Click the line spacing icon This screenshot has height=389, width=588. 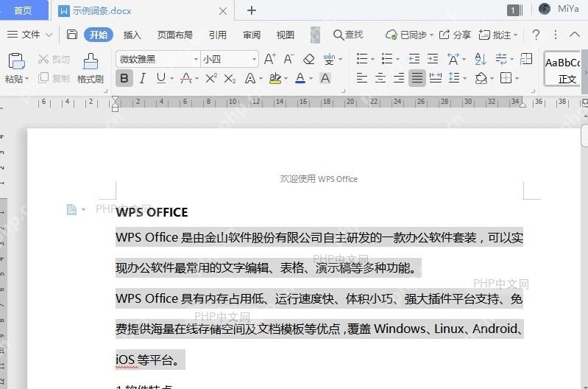coord(454,78)
